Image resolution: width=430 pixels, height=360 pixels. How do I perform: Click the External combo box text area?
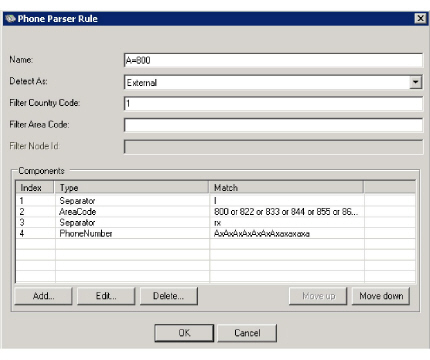[x=267, y=82]
